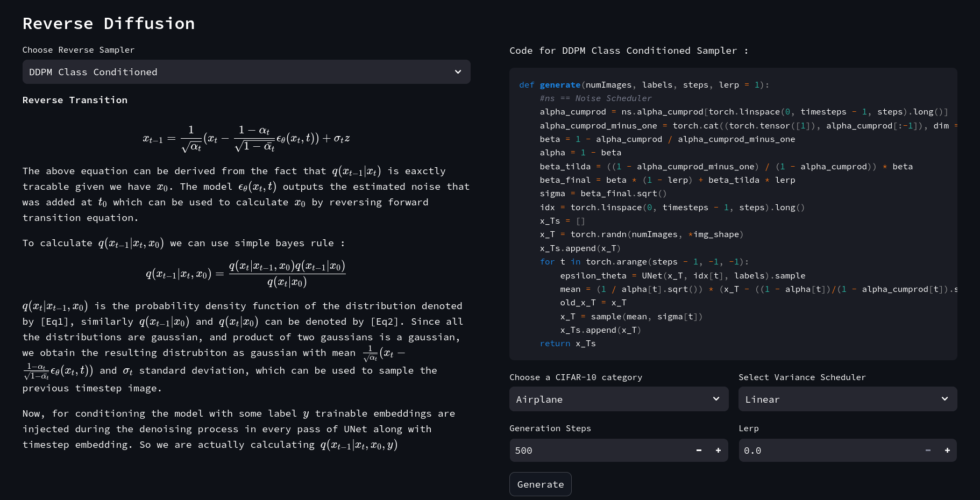980x500 pixels.
Task: Click into the Lerp field showing 0.0
Action: (828, 451)
